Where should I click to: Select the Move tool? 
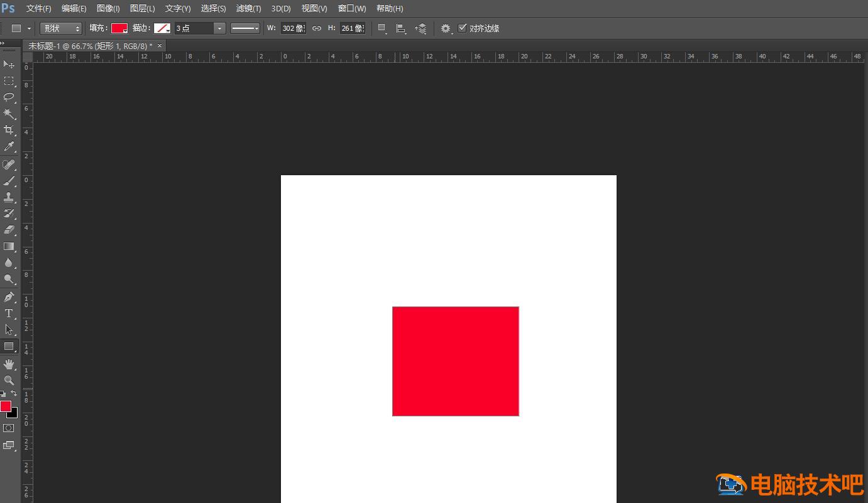[x=9, y=65]
